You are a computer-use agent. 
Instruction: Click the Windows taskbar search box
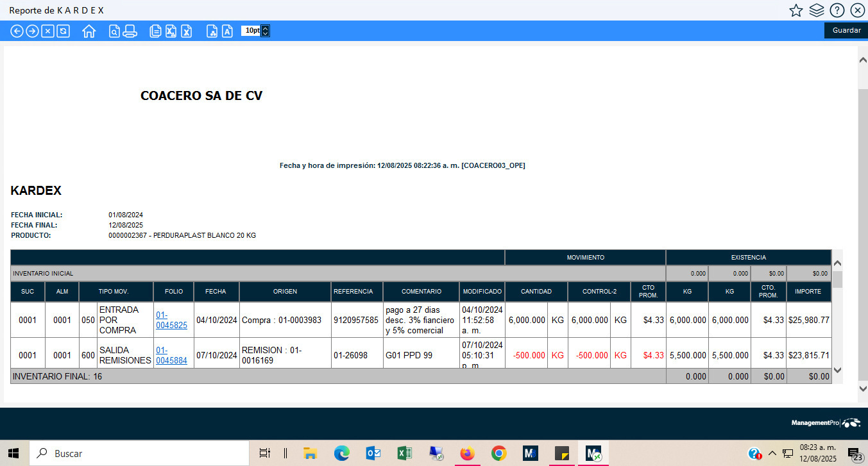coord(139,453)
